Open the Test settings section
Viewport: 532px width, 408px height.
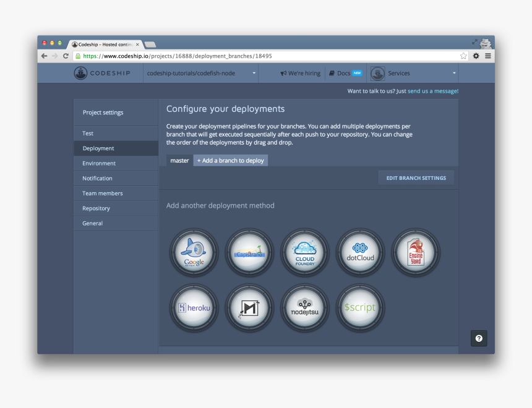tap(116, 134)
